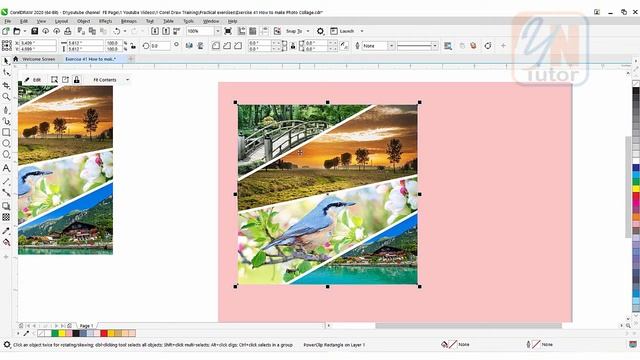Save the document with the Save icon
The width and height of the screenshot is (640, 360).
[35, 31]
